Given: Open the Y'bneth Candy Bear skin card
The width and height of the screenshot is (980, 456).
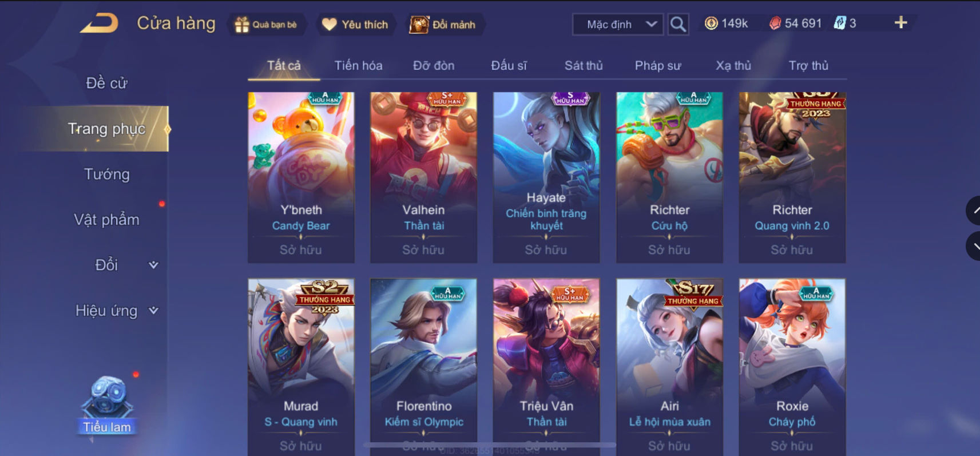Looking at the screenshot, I should (301, 177).
